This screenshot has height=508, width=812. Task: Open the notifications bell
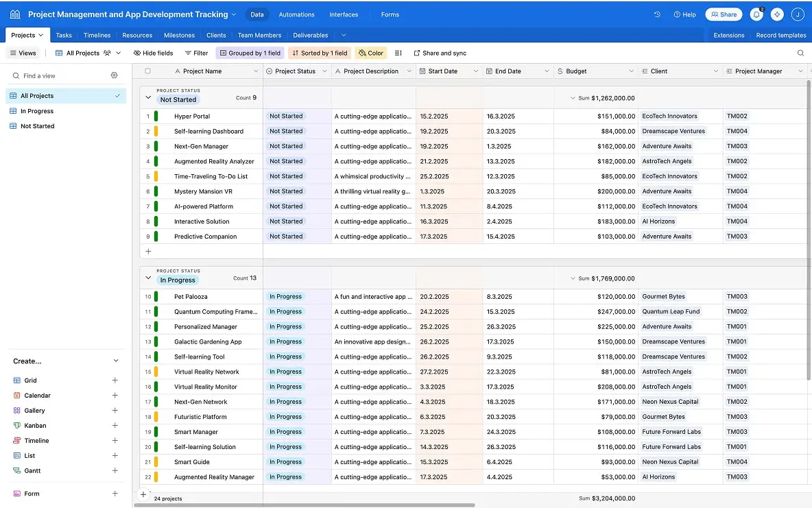pyautogui.click(x=757, y=14)
